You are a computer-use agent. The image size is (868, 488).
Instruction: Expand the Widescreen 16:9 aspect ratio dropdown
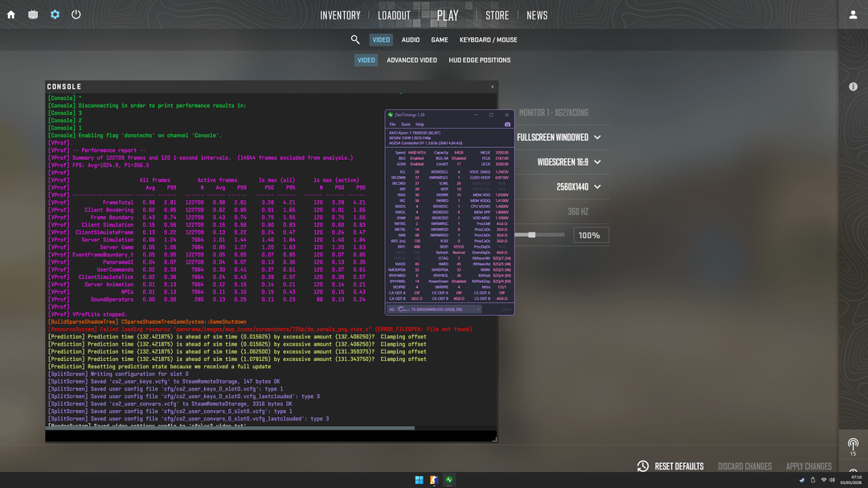[569, 162]
